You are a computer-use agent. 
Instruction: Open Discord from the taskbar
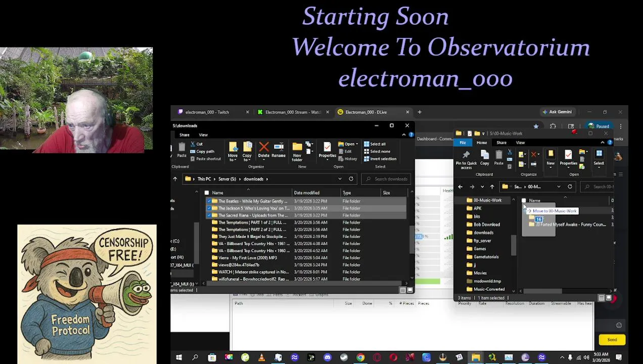click(328, 358)
